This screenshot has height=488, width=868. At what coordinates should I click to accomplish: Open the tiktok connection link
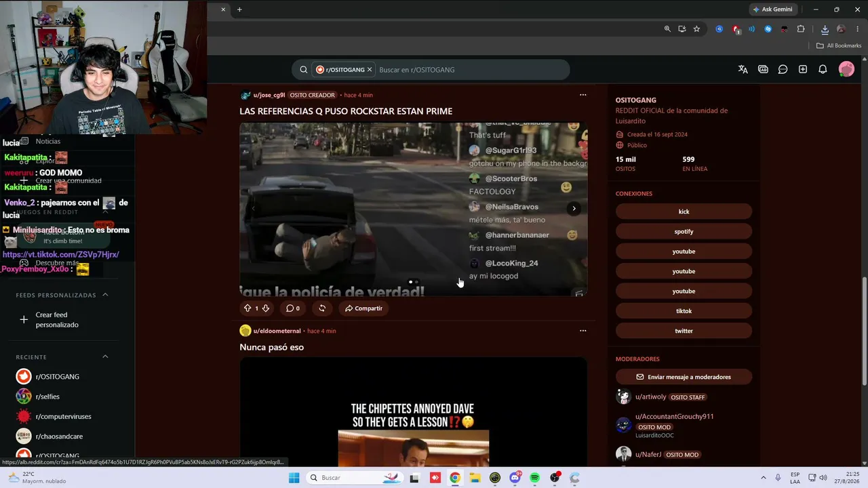(684, 311)
